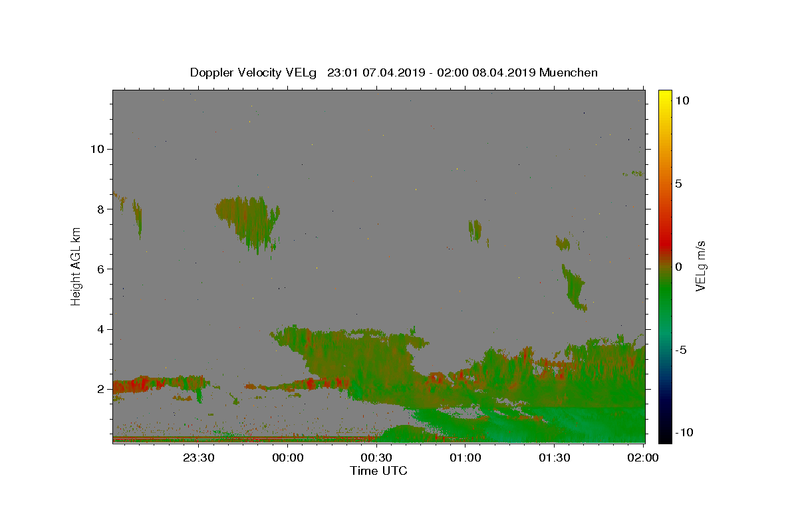
Task: Click the '02:00' time tick label
Action: (x=643, y=458)
